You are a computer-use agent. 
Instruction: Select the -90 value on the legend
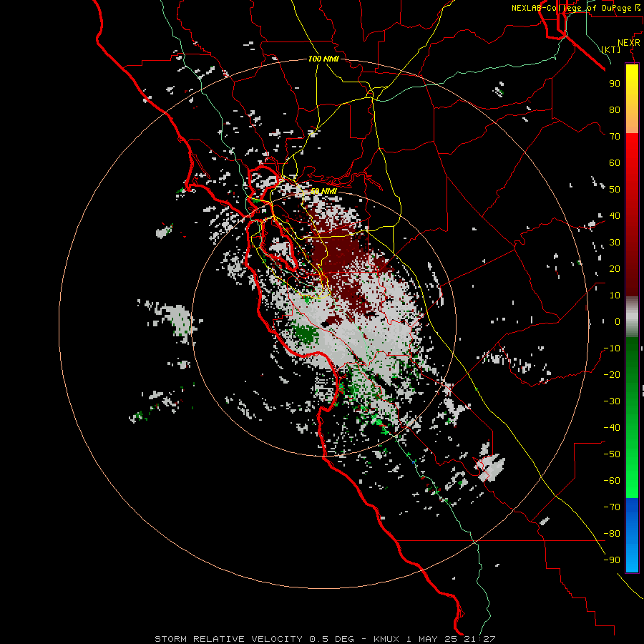pos(612,560)
